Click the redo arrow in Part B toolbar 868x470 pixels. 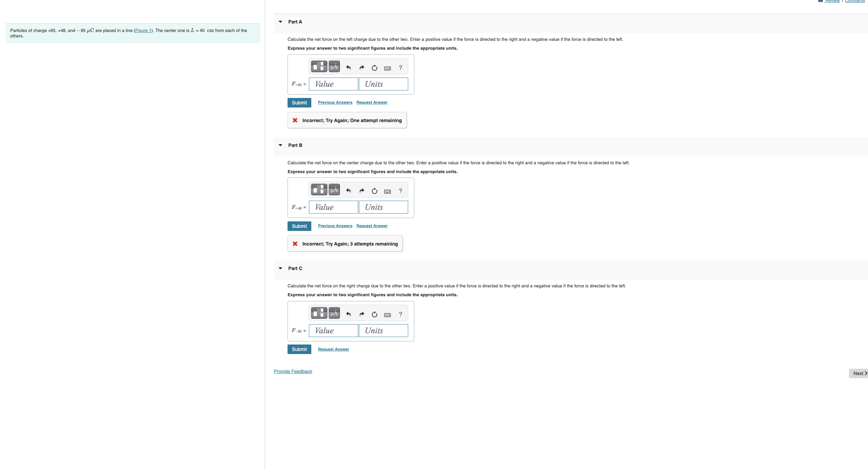pyautogui.click(x=361, y=190)
